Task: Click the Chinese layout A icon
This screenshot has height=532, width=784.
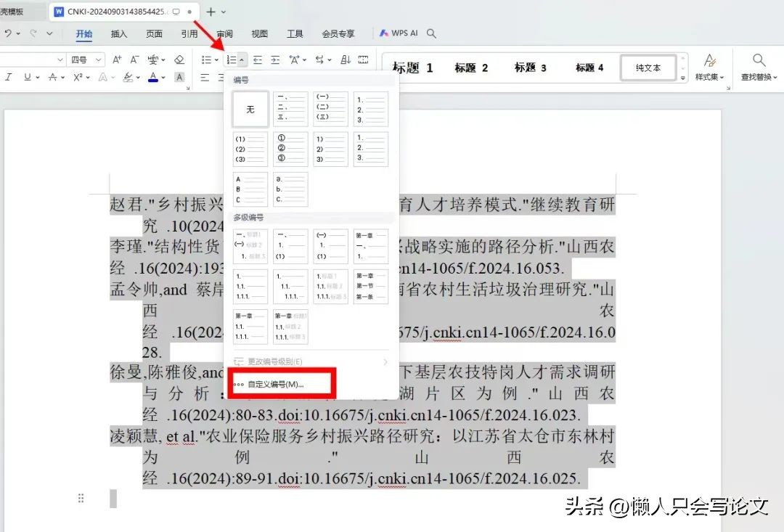Action: [x=294, y=60]
